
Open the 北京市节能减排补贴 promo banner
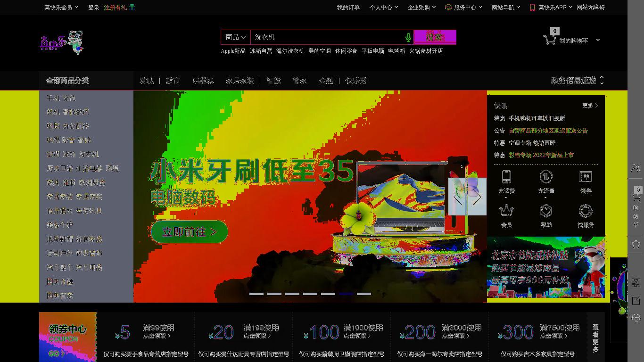[x=546, y=267]
